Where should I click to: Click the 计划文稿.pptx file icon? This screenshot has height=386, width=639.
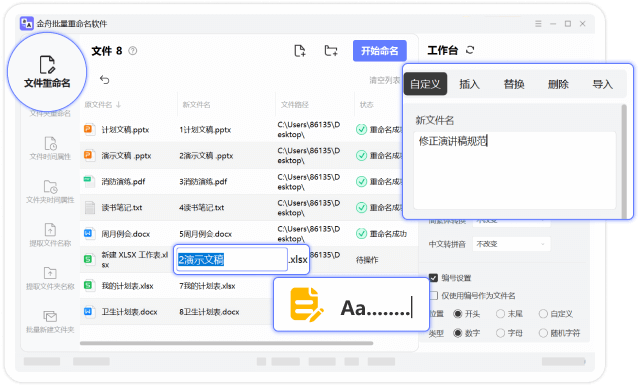(89, 129)
